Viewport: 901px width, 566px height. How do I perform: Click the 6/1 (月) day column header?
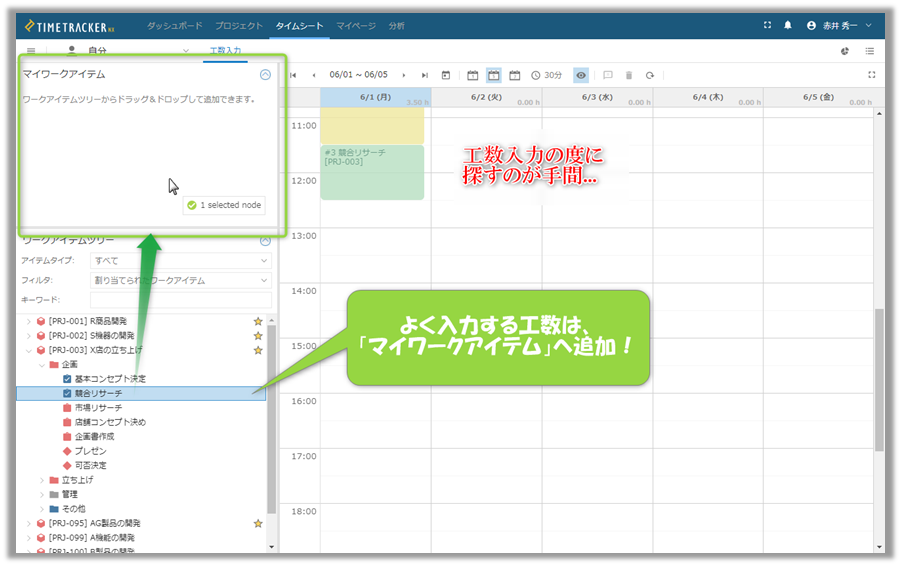click(x=375, y=97)
